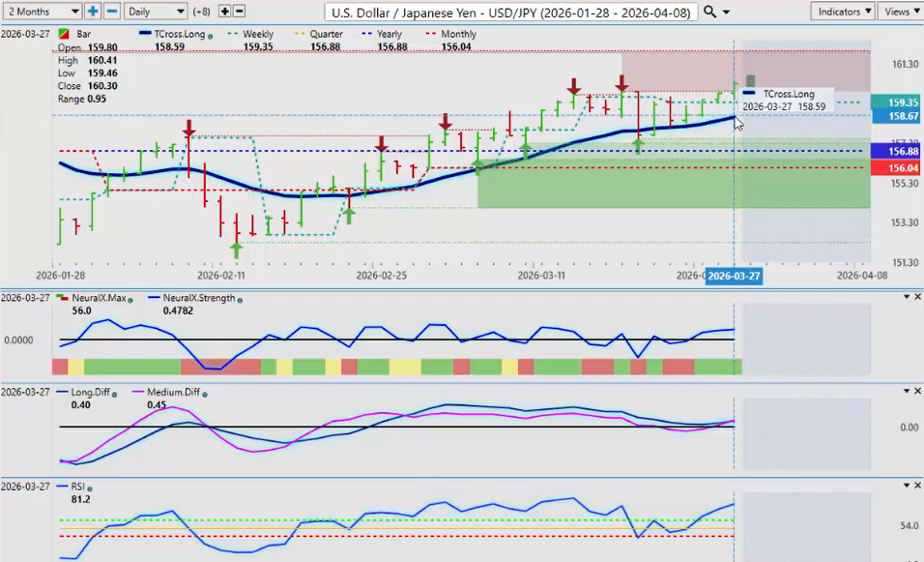The height and width of the screenshot is (562, 924).
Task: Click the small black plus increment button
Action: click(225, 12)
